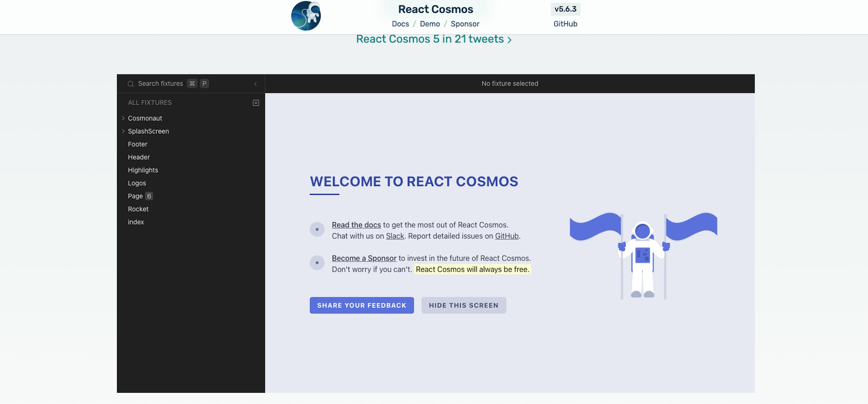Open GitHub issues link in welcome text
Viewport: 868px width, 404px height.
point(506,236)
